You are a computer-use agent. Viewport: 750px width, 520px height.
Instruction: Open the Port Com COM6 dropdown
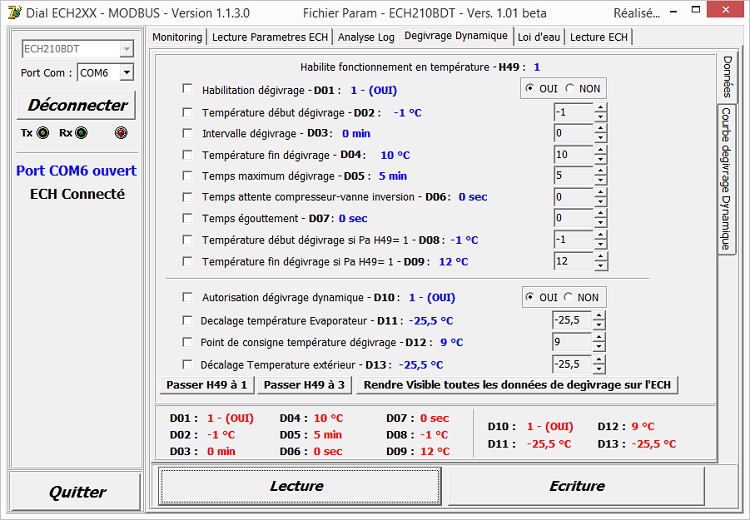(x=126, y=73)
